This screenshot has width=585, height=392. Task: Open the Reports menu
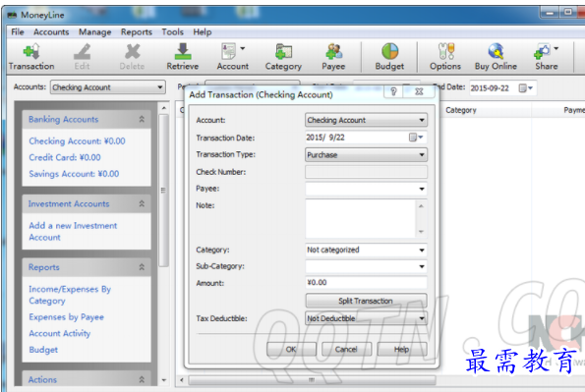point(137,32)
